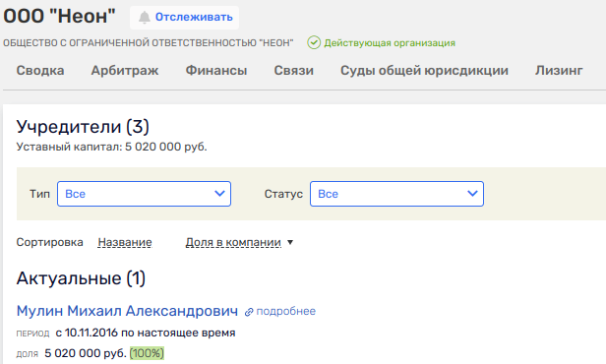Screen dimensions: 606x364
Task: Switch to the Лизинг tab
Action: (559, 70)
